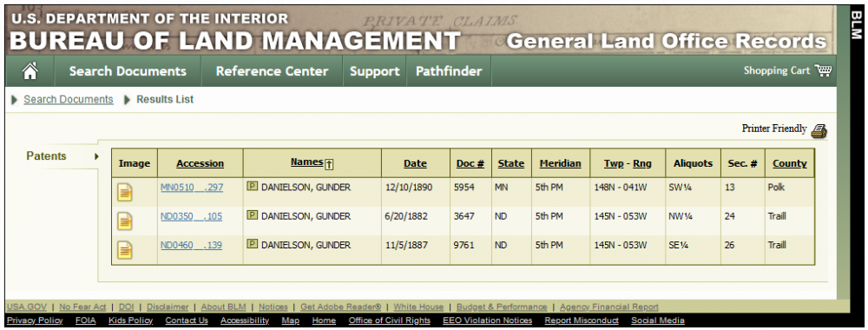Open Budget & Performance footer link

tap(502, 307)
